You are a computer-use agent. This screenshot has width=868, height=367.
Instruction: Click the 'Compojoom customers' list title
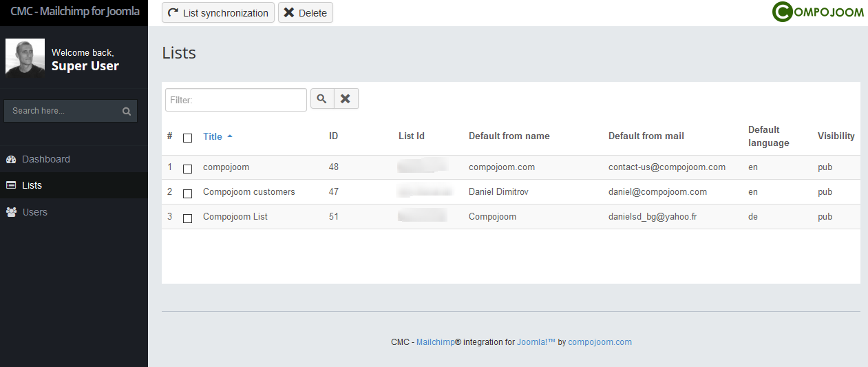tap(248, 192)
